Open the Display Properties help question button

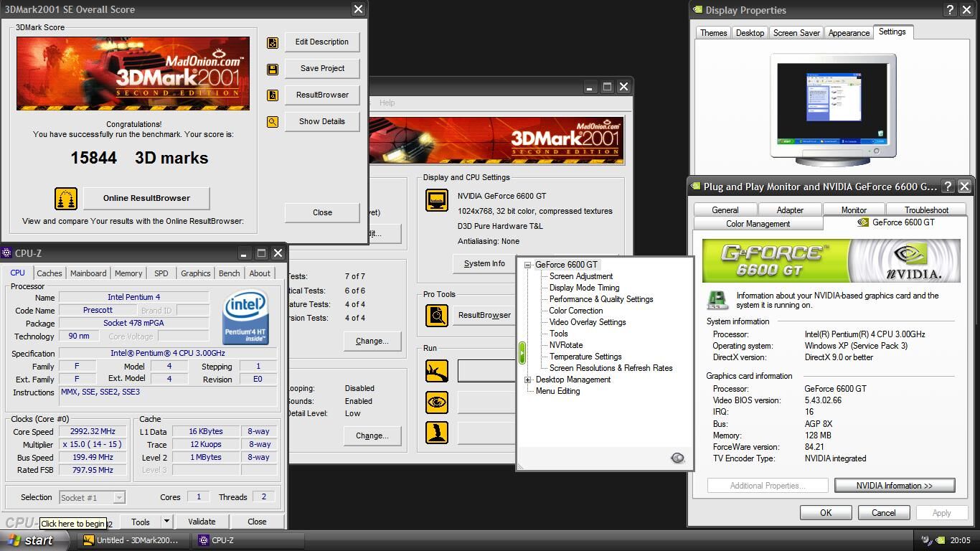point(950,10)
